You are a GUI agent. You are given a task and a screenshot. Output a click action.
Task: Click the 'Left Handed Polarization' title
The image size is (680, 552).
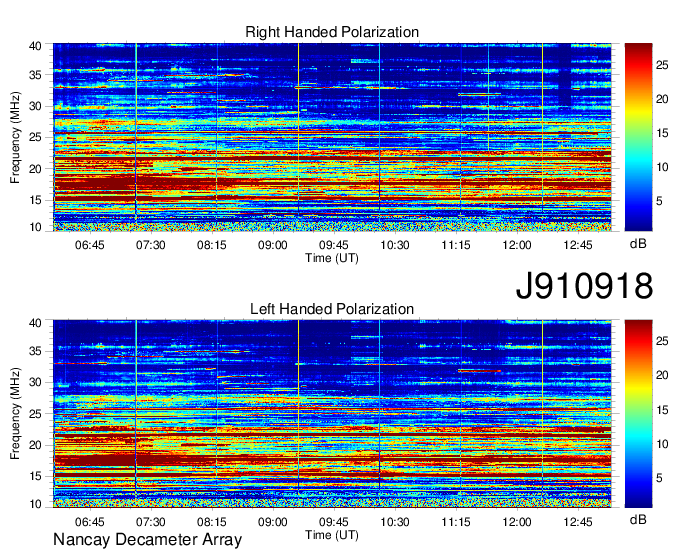[332, 309]
